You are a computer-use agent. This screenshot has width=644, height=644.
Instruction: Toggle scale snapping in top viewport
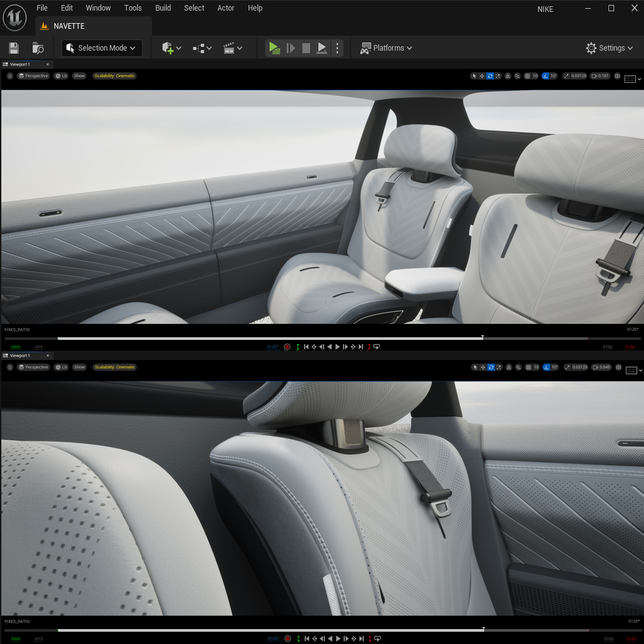pos(566,76)
